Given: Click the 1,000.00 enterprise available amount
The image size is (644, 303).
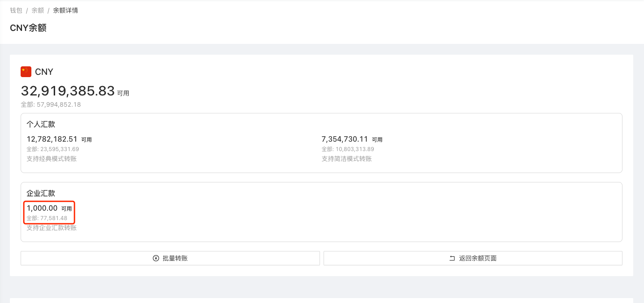Looking at the screenshot, I should (42, 208).
